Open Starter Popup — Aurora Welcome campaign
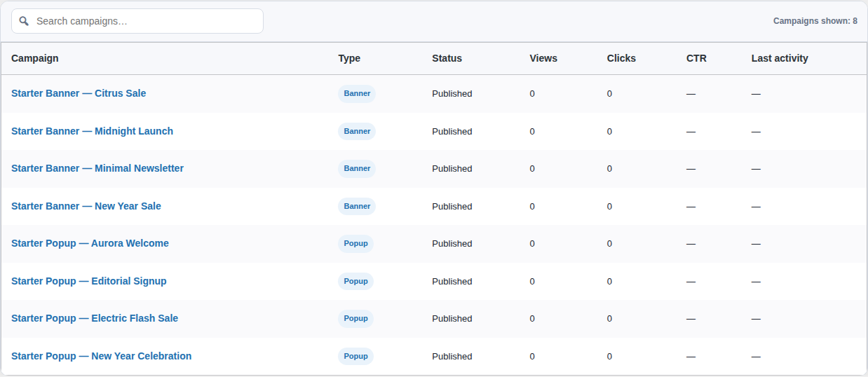Screen dimensions: 868x377 click(90, 243)
